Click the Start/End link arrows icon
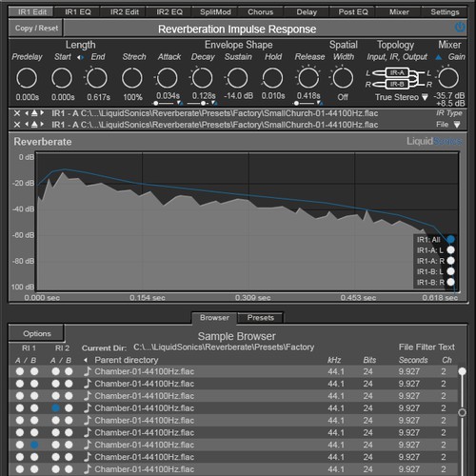 coord(81,57)
